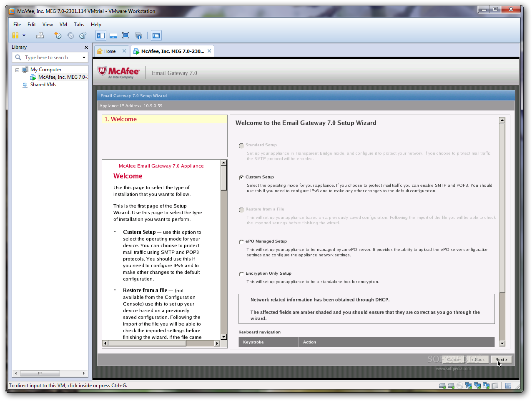532x401 pixels.
Task: Focus the 'Type here to search' field
Action: tap(51, 58)
